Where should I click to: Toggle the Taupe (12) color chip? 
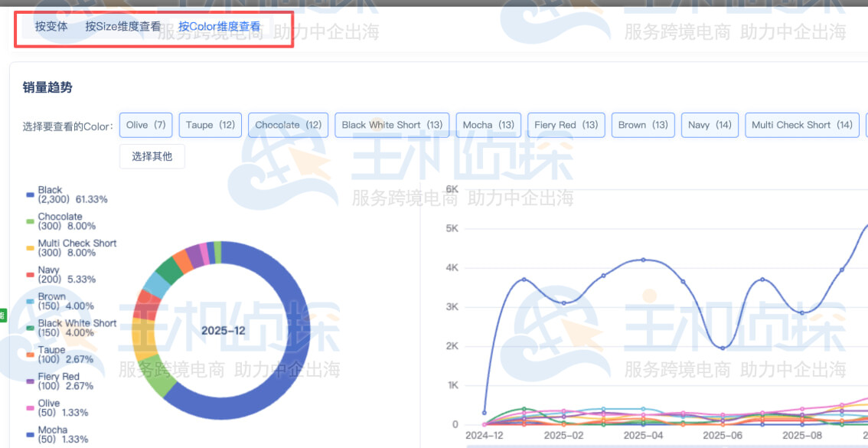(210, 125)
